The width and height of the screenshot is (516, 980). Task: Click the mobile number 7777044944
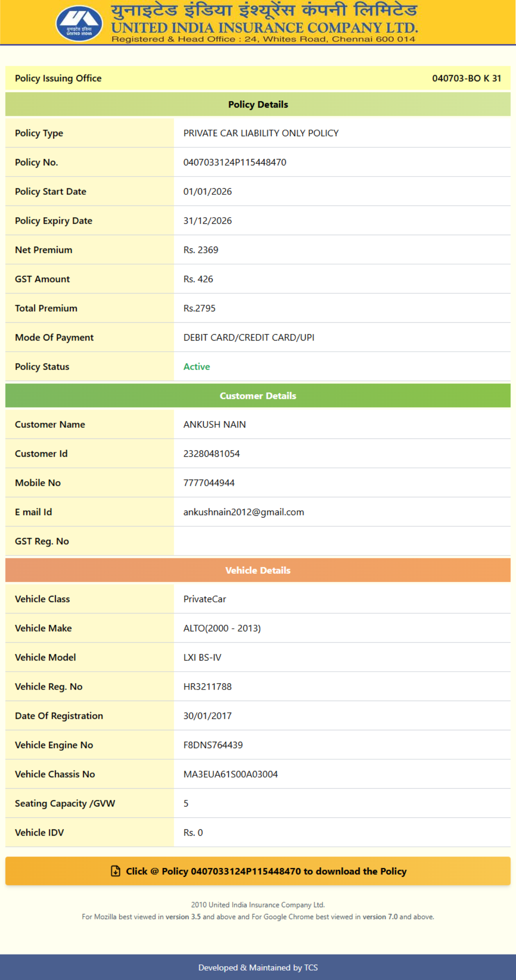click(x=209, y=483)
